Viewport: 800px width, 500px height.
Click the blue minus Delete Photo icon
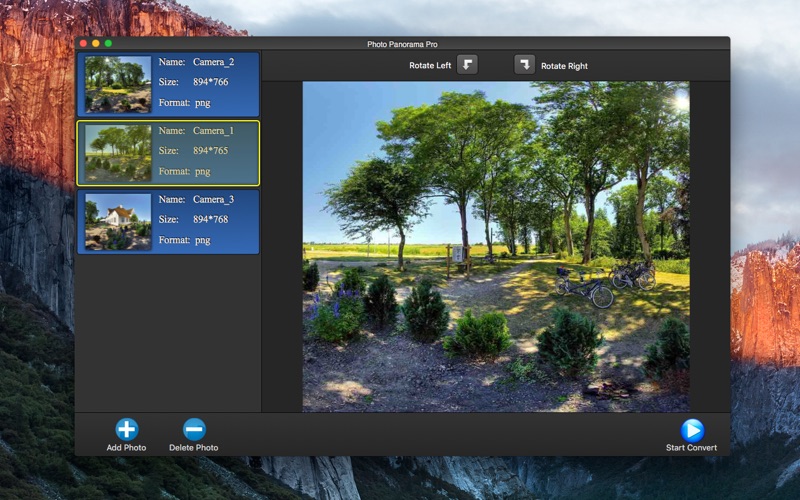(x=194, y=429)
